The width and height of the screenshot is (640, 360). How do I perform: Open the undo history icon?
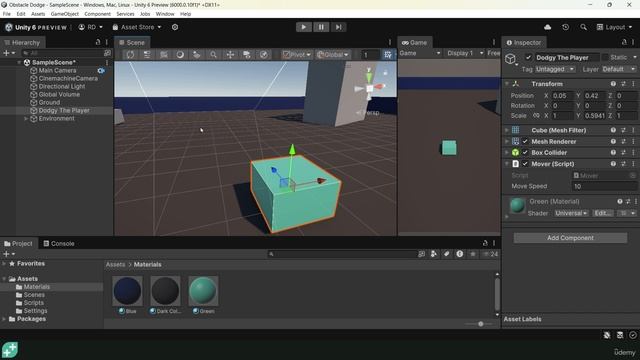click(x=565, y=27)
